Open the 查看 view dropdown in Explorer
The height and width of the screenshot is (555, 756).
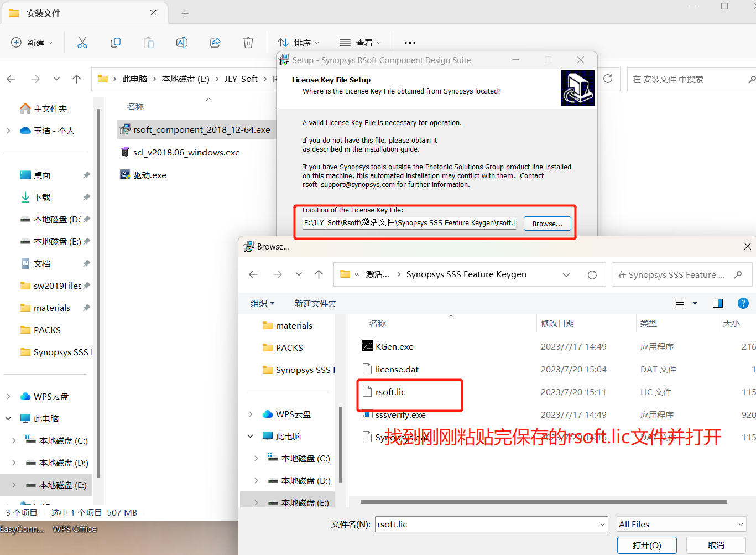click(x=361, y=43)
